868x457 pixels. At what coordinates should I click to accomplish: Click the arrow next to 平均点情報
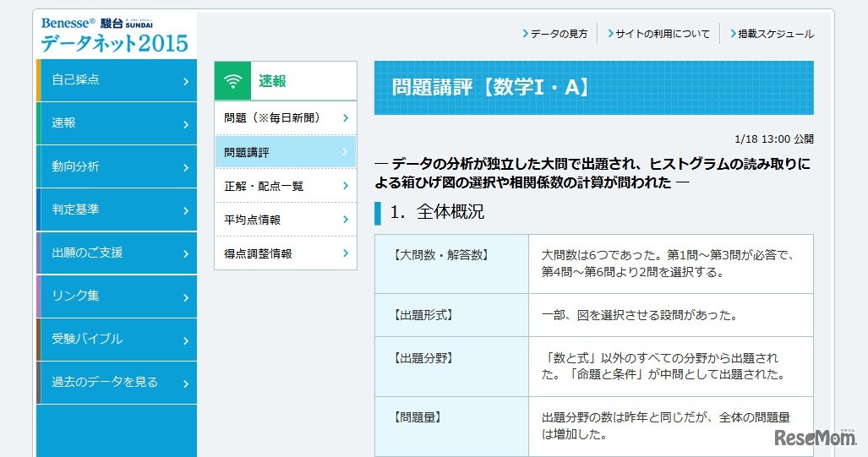click(346, 219)
